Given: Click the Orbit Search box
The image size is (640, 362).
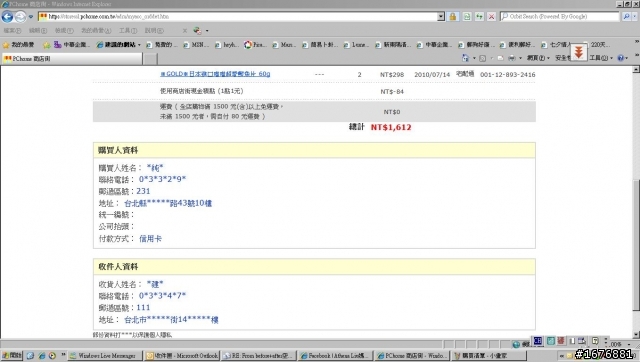Looking at the screenshot, I should click(x=559, y=16).
